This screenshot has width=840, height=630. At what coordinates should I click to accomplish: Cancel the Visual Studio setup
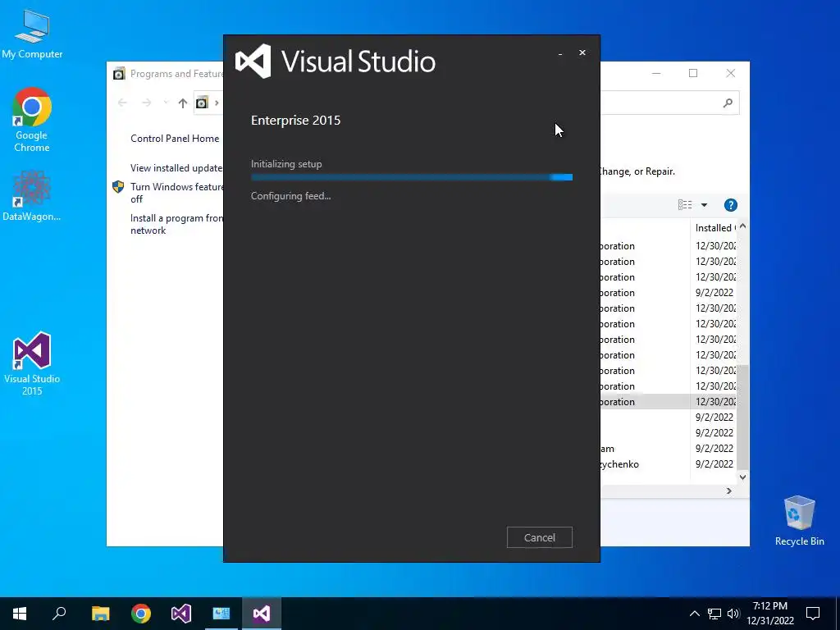tap(540, 537)
